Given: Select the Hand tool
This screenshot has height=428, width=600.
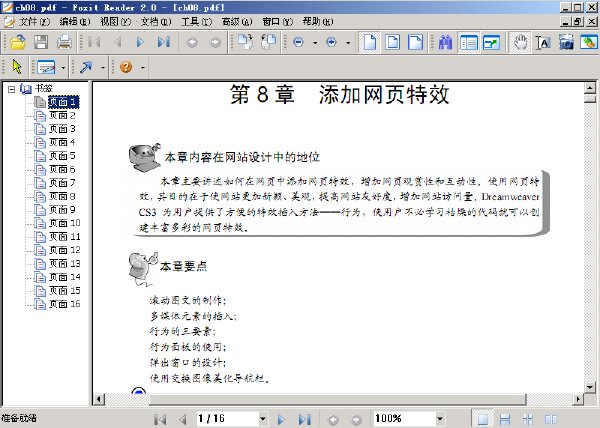Looking at the screenshot, I should click(520, 42).
